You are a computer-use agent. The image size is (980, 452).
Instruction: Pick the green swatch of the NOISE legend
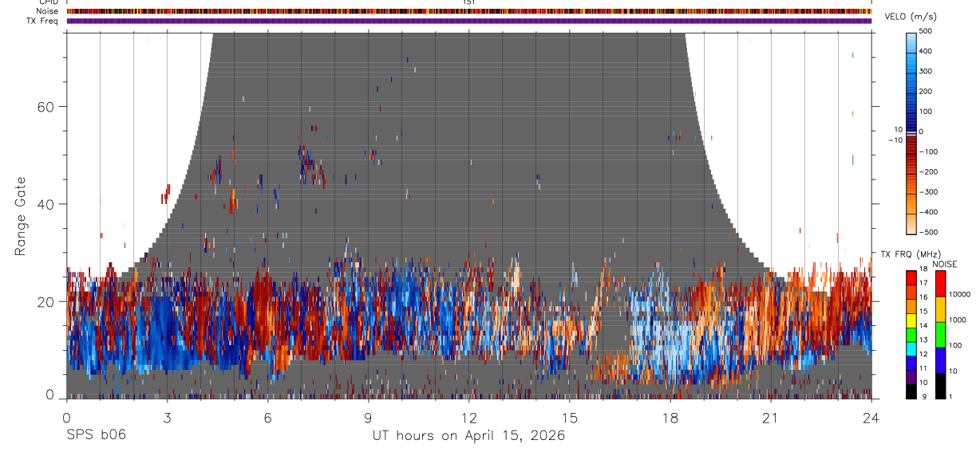(x=940, y=335)
